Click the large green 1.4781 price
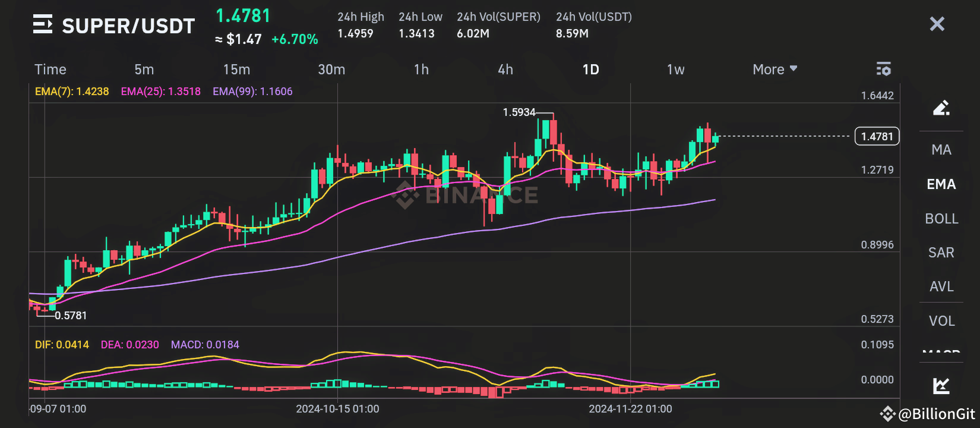This screenshot has height=428, width=980. [243, 15]
